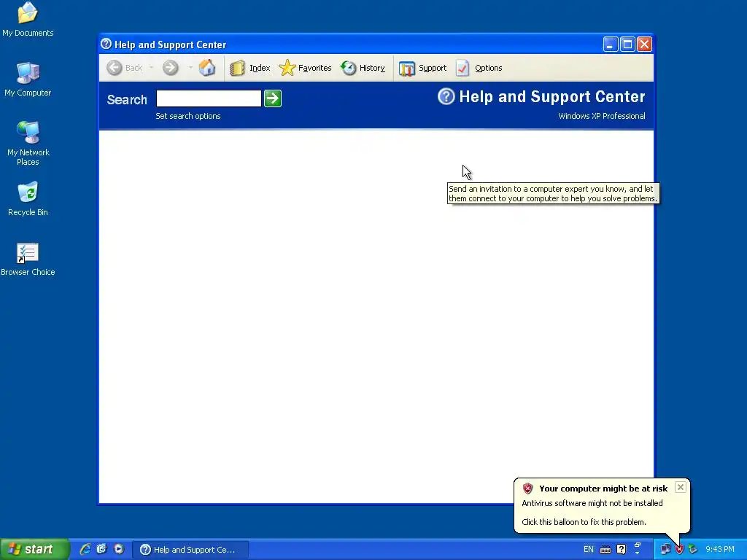Go to the Help Home page icon

pyautogui.click(x=207, y=68)
